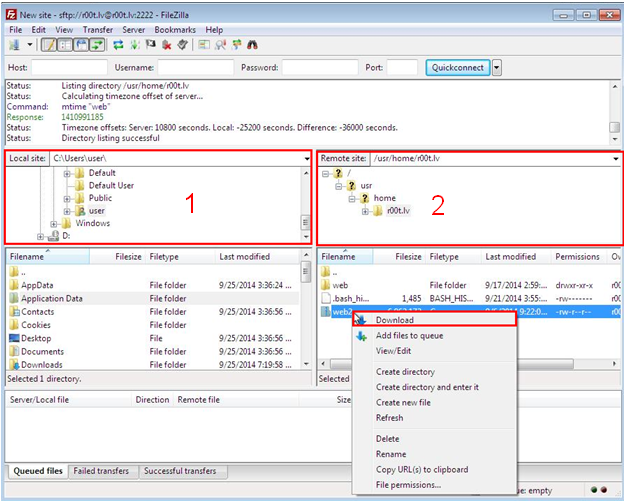The width and height of the screenshot is (626, 503).
Task: Open the Site Manager icon
Action: point(14,45)
